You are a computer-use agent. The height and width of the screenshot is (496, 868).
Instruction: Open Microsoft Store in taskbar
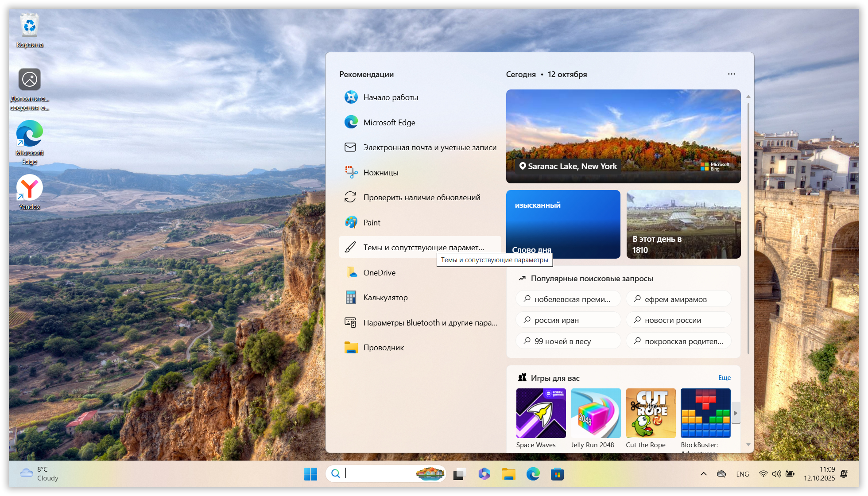pyautogui.click(x=557, y=474)
